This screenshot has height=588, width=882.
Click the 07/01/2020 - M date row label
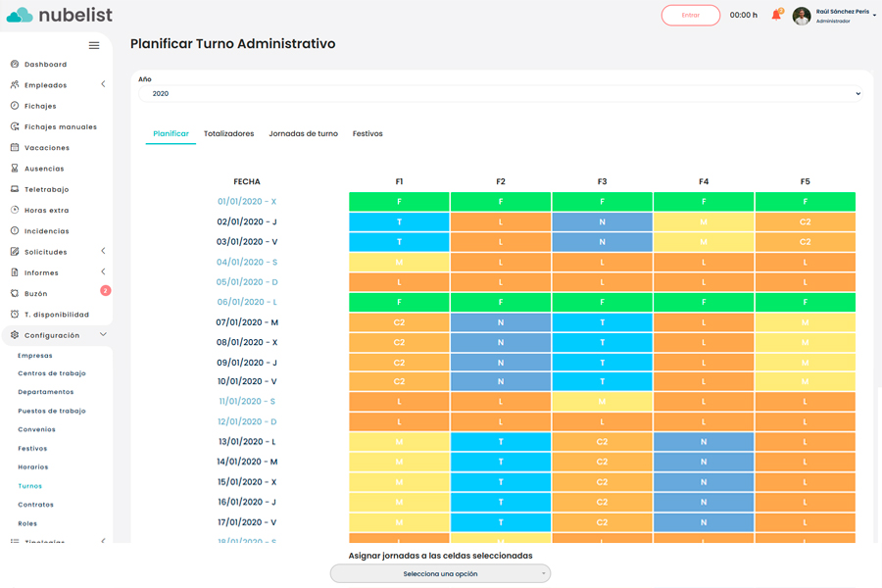[x=247, y=322]
